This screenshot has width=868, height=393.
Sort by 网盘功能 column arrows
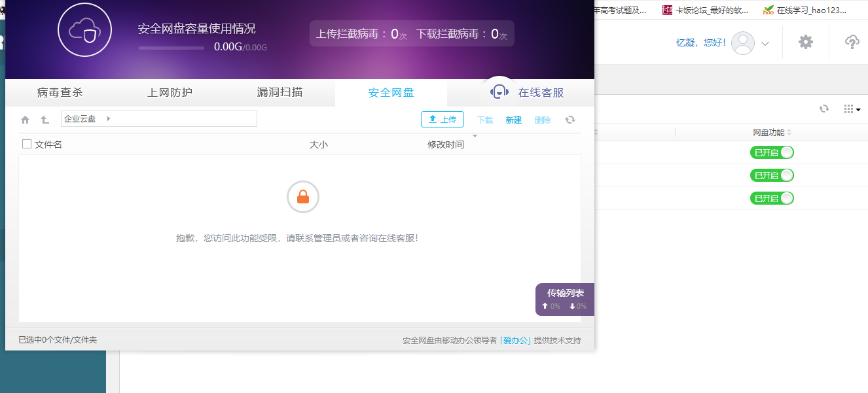(789, 132)
